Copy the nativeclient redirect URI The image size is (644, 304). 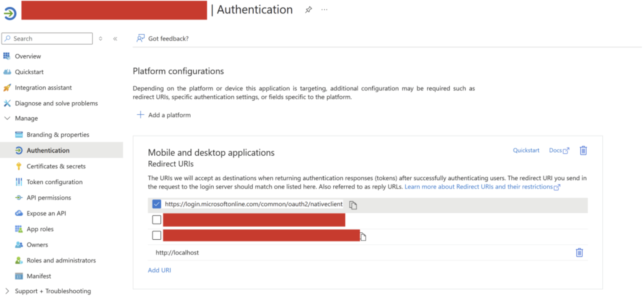click(353, 205)
